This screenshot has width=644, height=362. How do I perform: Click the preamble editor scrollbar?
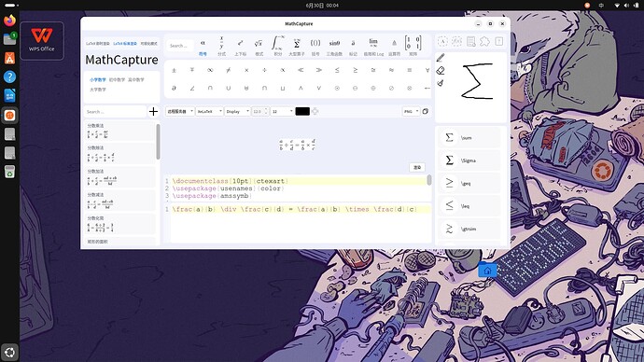(429, 180)
